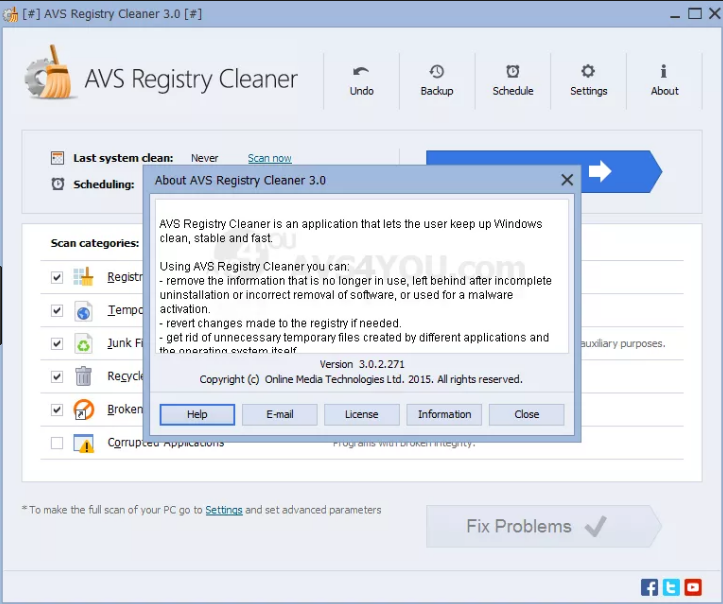Click the Registry category broom icon
723x604 pixels.
pyautogui.click(x=83, y=277)
